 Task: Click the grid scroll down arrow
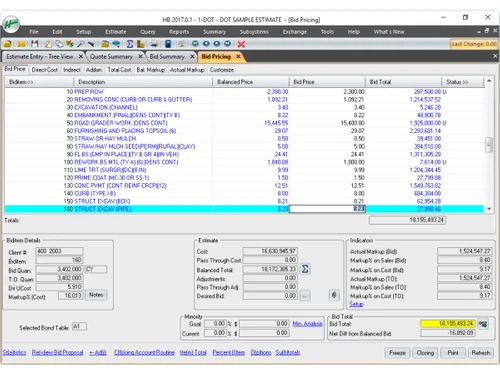tap(489, 209)
